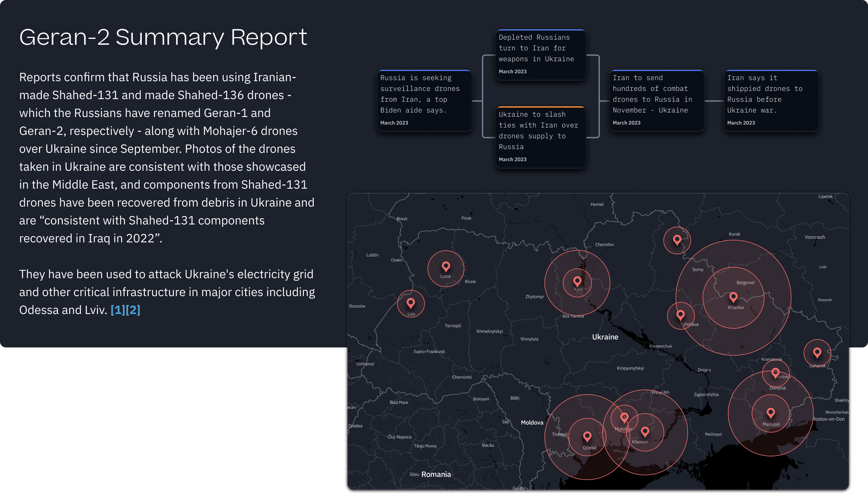This screenshot has height=494, width=868.
Task: Open 'Iran to send hundreds' news card
Action: point(657,100)
